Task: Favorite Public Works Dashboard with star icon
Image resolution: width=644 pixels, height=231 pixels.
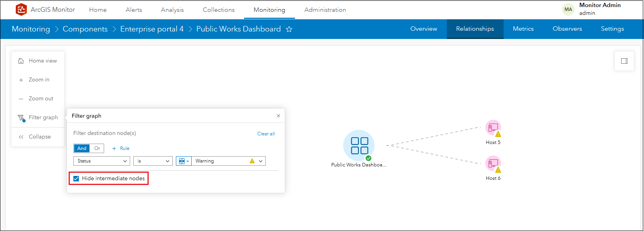Action: 289,29
